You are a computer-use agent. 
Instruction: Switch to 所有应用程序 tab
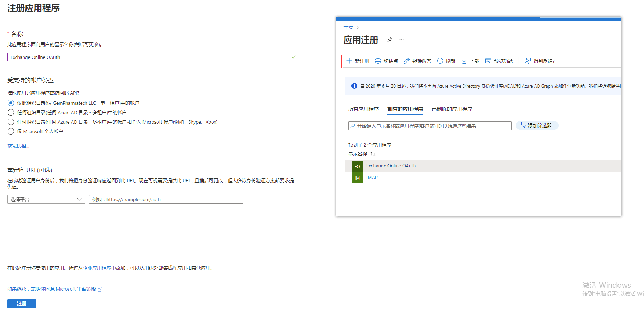tap(363, 109)
